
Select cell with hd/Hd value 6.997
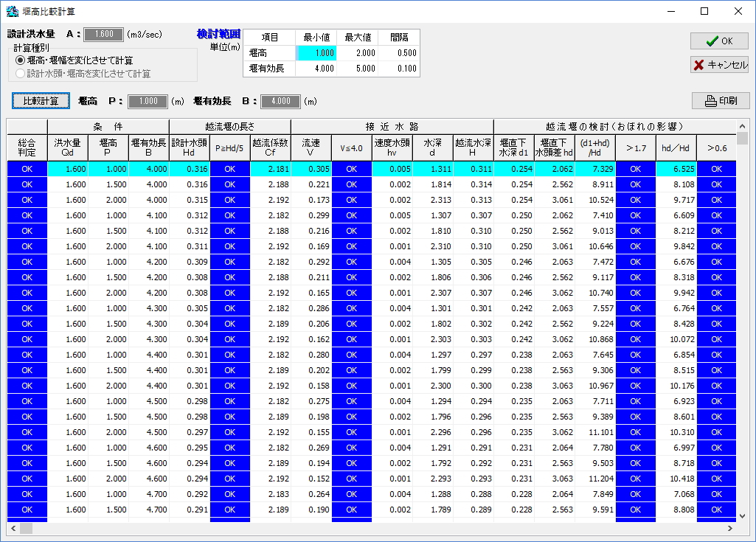(x=676, y=448)
